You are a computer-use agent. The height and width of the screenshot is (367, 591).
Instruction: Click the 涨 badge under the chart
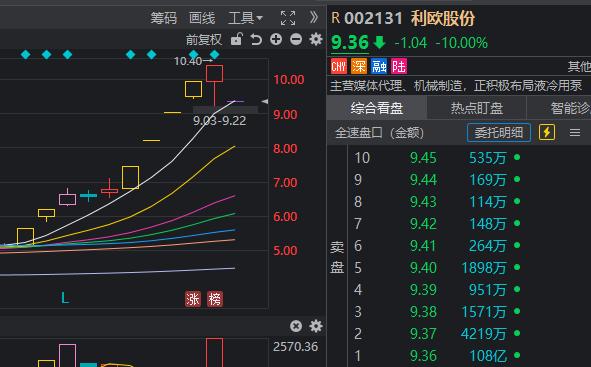coord(193,299)
